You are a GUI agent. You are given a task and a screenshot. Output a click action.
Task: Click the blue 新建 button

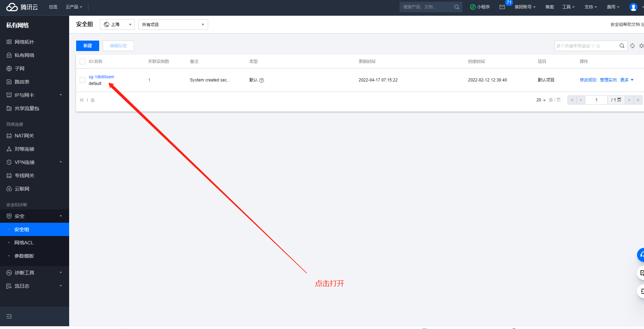point(88,46)
